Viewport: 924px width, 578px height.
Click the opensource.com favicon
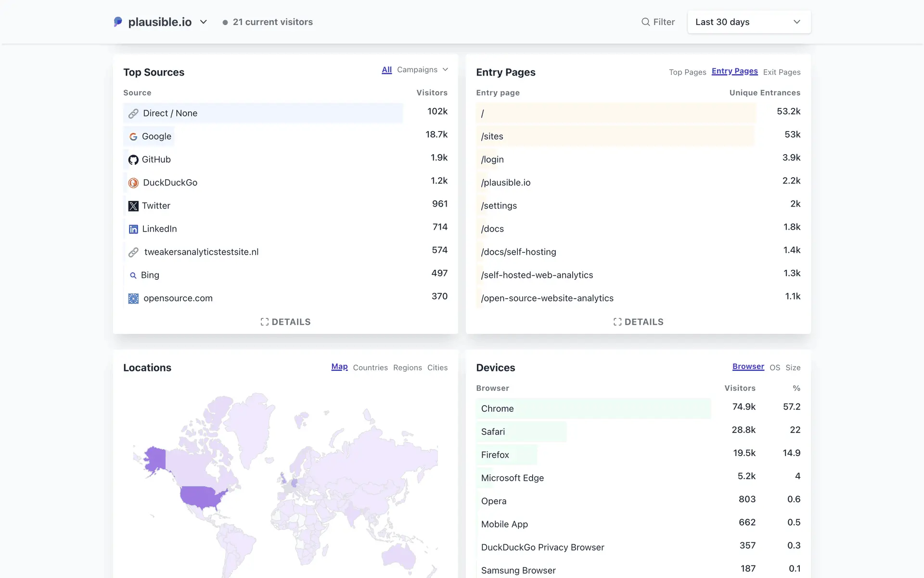point(133,299)
